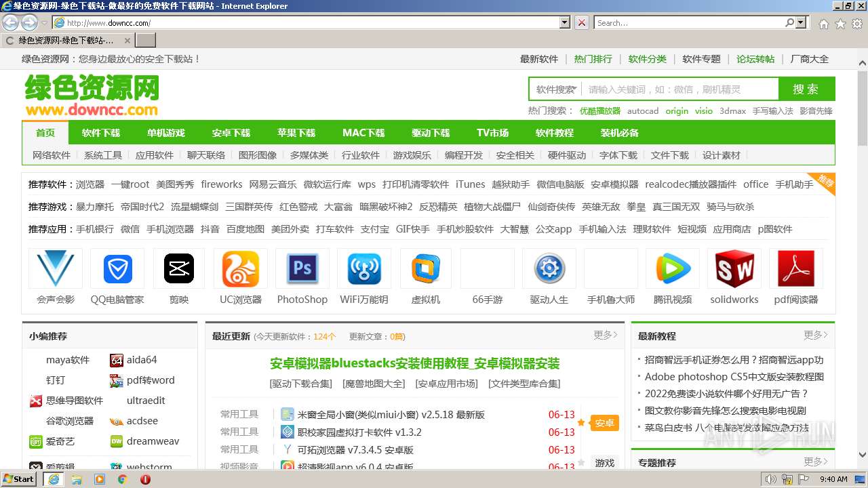Open a new blank browser tab

tap(146, 40)
